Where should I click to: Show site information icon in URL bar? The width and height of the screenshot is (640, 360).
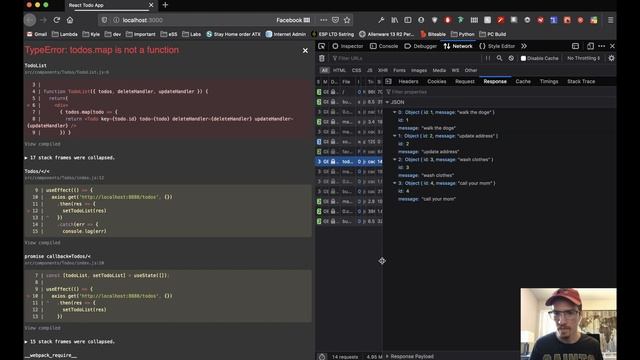coord(116,20)
